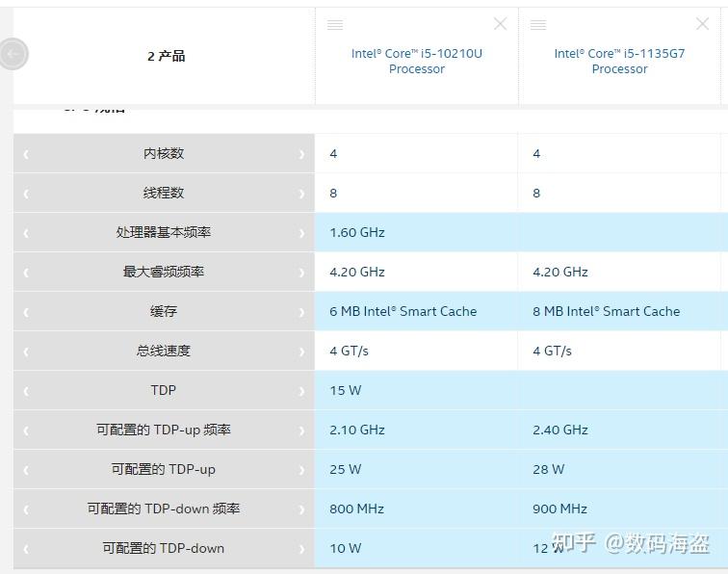
Task: Click right chevron in 可配置的 TDP-down 频率 row
Action: pos(301,509)
